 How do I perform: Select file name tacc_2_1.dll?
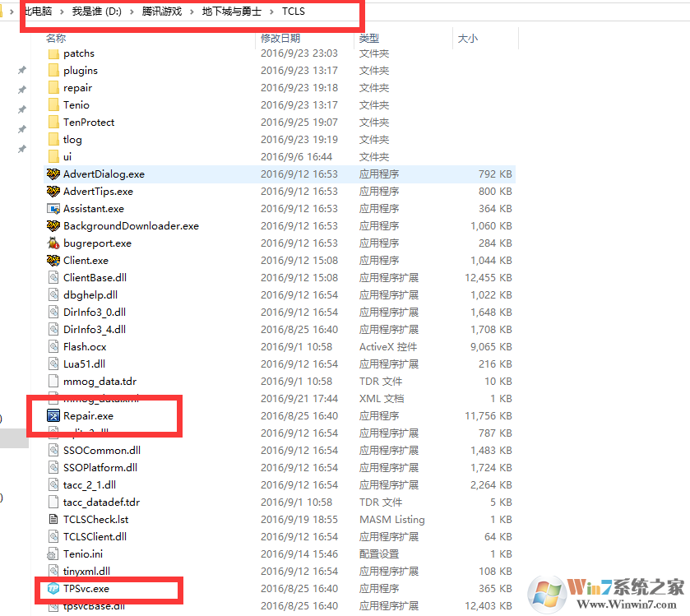pyautogui.click(x=90, y=485)
